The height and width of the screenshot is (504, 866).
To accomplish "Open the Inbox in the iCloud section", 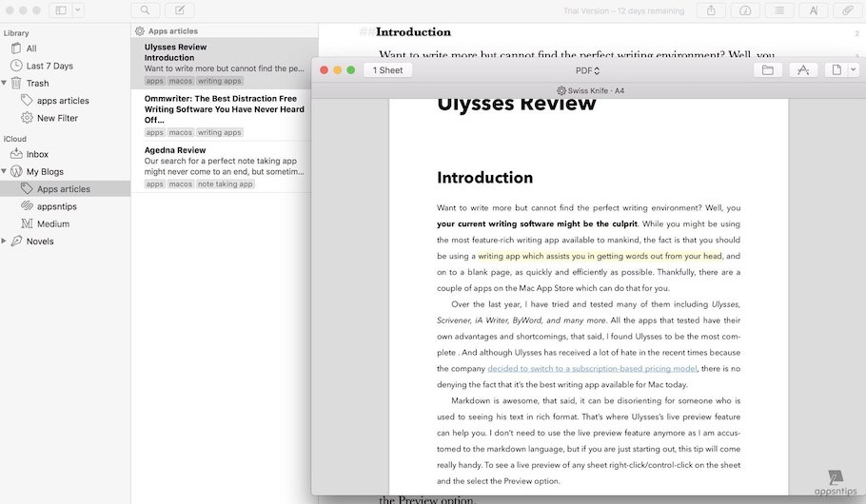I will tap(37, 154).
